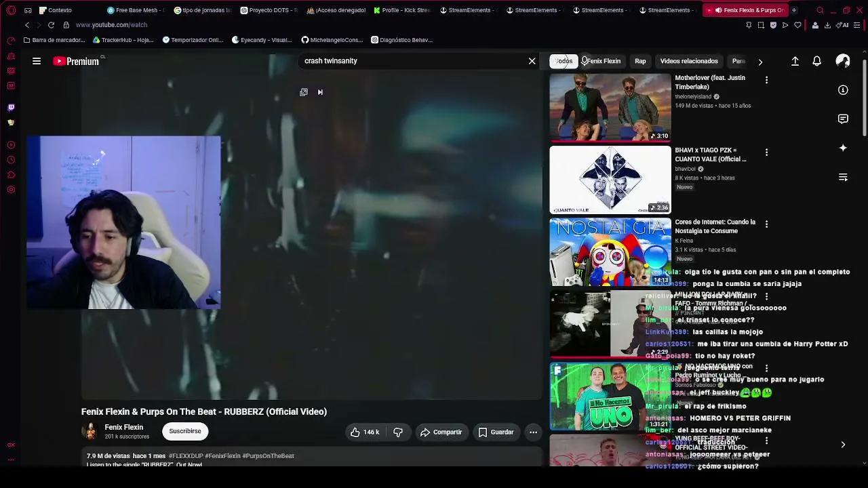
Task: Open the 'Temporizador Onli...' bookmark
Action: (x=193, y=40)
